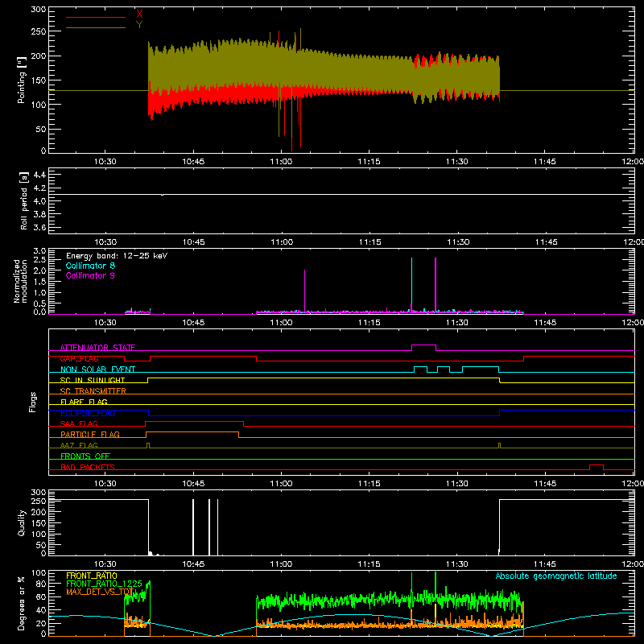Click the 10:45 tick under Quality plot
This screenshot has height=644, width=644.
(193, 564)
